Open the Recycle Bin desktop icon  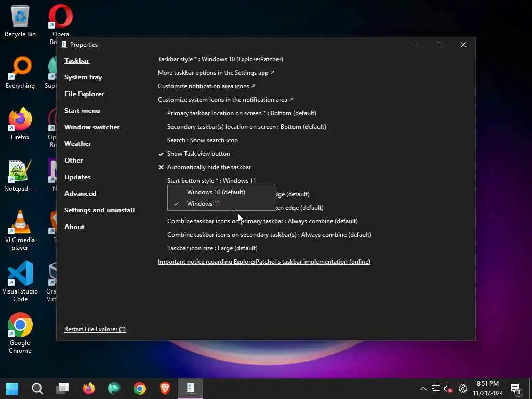pos(20,21)
